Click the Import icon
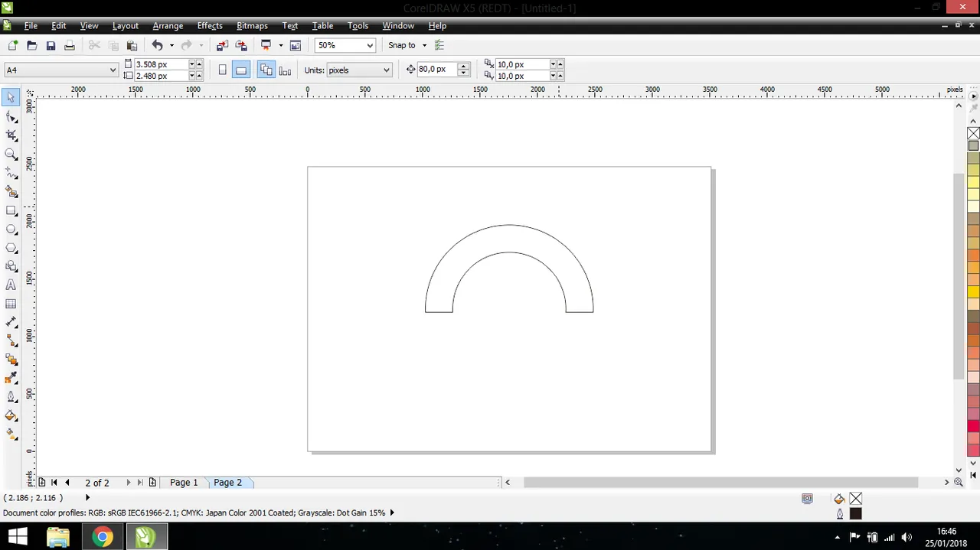This screenshot has width=980, height=550. tap(222, 45)
